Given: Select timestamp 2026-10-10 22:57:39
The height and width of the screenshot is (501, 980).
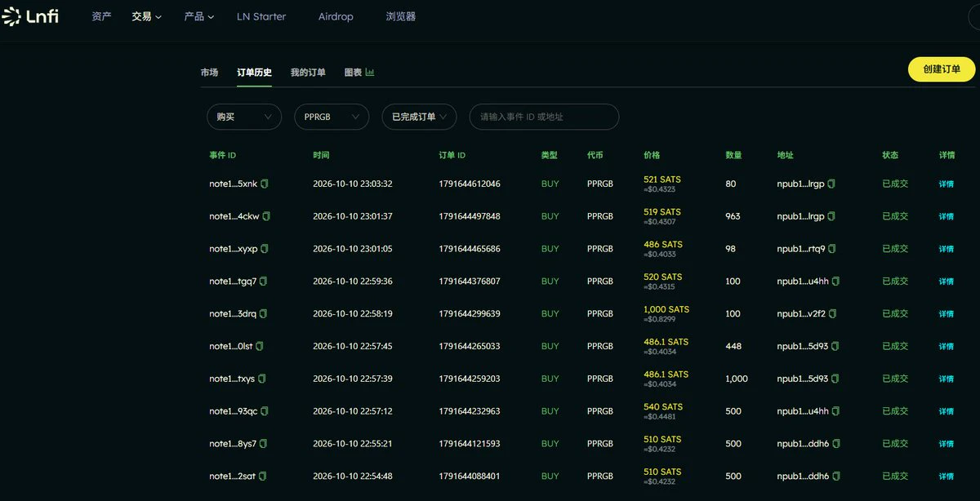Looking at the screenshot, I should pos(353,379).
